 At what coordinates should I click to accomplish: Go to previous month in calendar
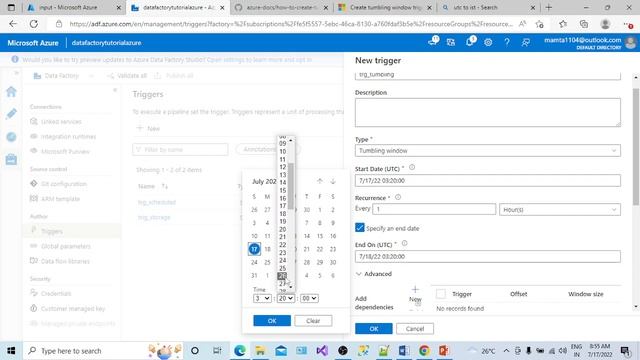320,181
